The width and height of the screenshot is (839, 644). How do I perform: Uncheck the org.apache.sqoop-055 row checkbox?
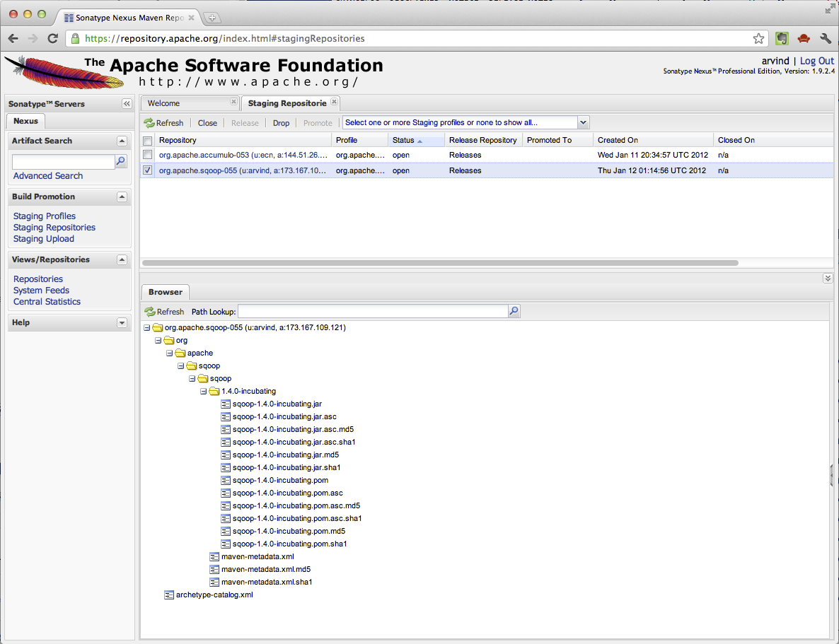148,170
